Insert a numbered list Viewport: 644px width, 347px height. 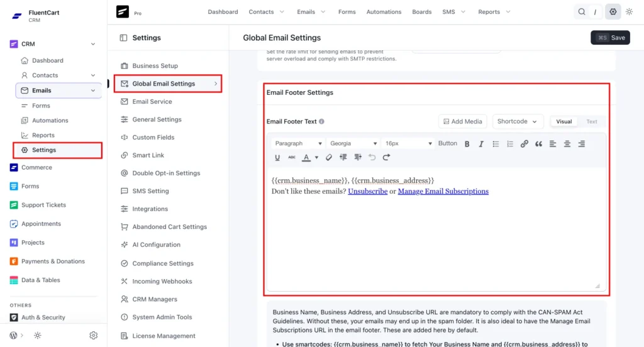click(x=509, y=144)
